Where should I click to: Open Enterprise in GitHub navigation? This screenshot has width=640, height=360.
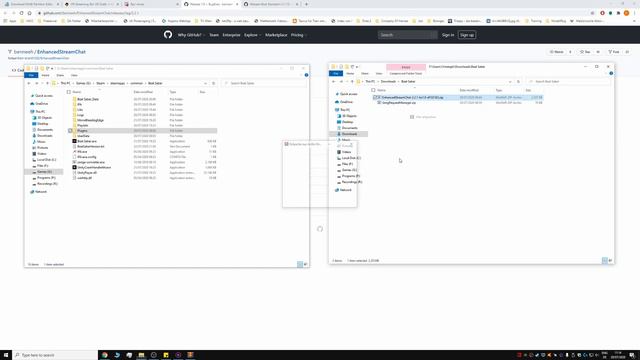(x=231, y=35)
